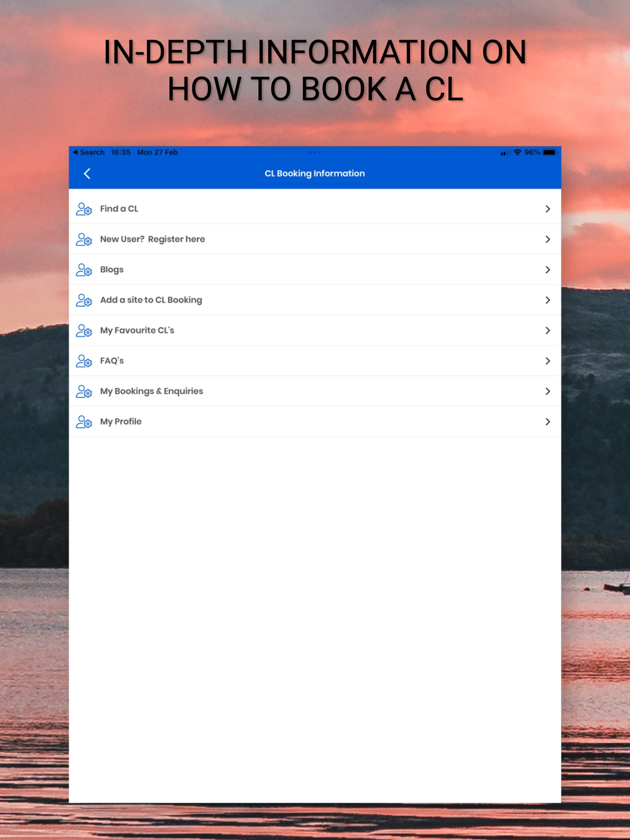Screen dimensions: 630x840
Task: Tap the back arrow in header
Action: [87, 173]
